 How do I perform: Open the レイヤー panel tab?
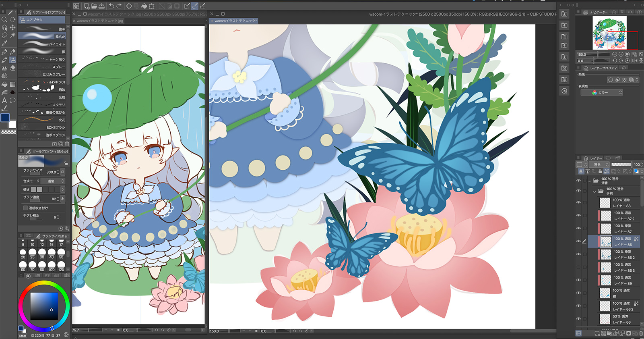593,158
